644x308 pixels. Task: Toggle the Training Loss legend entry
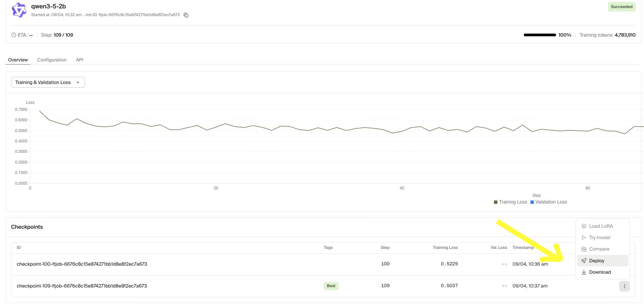pyautogui.click(x=510, y=202)
